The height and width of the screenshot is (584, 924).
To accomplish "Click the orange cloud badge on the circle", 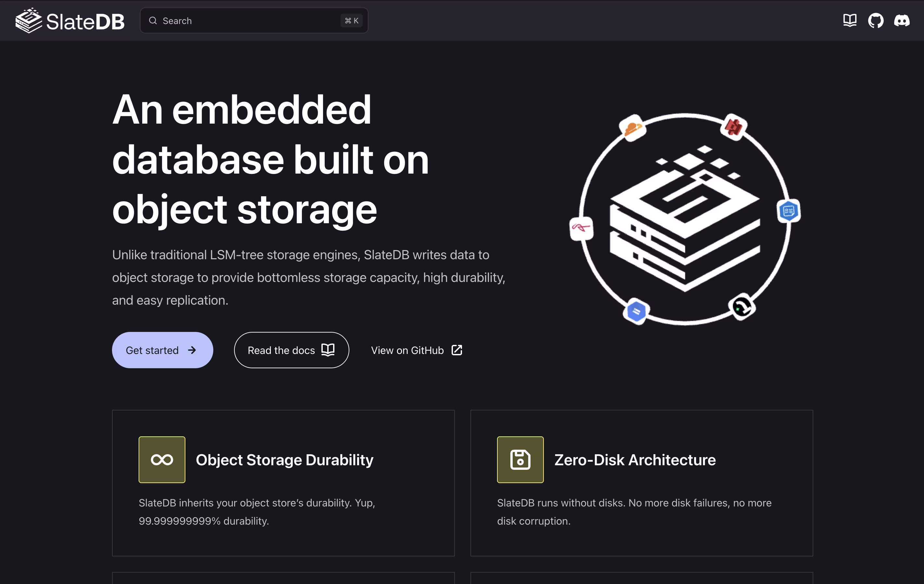I will coord(633,128).
